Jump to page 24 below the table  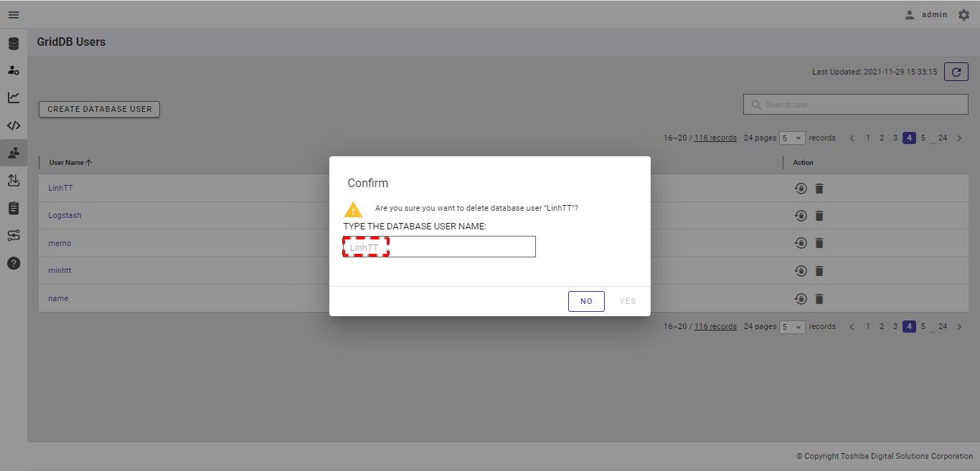coord(943,327)
